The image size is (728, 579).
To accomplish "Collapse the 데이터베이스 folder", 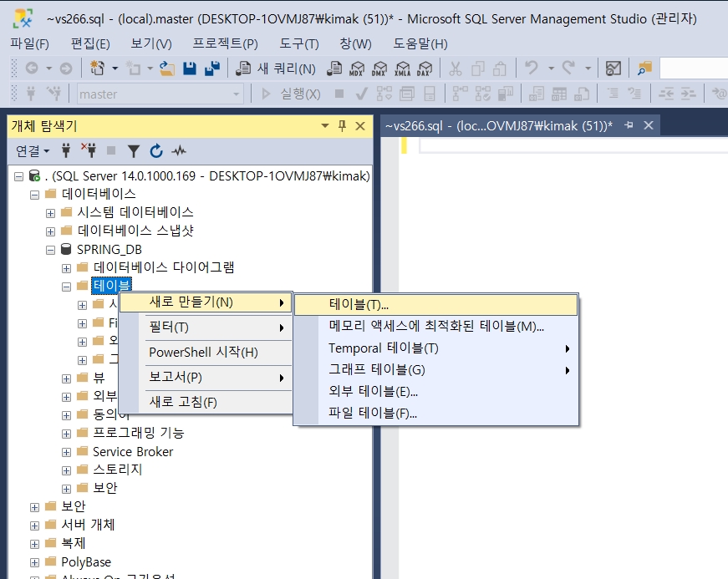I will (x=34, y=195).
